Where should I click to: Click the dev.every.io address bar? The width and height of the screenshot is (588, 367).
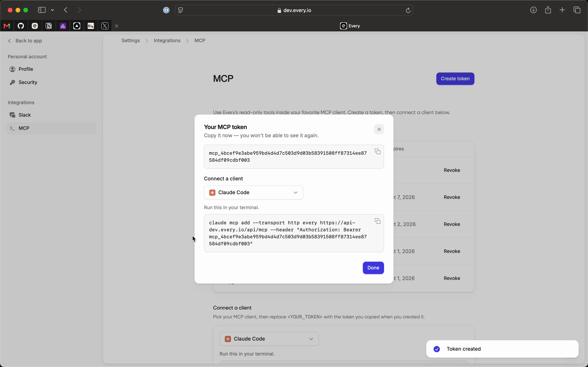(294, 10)
